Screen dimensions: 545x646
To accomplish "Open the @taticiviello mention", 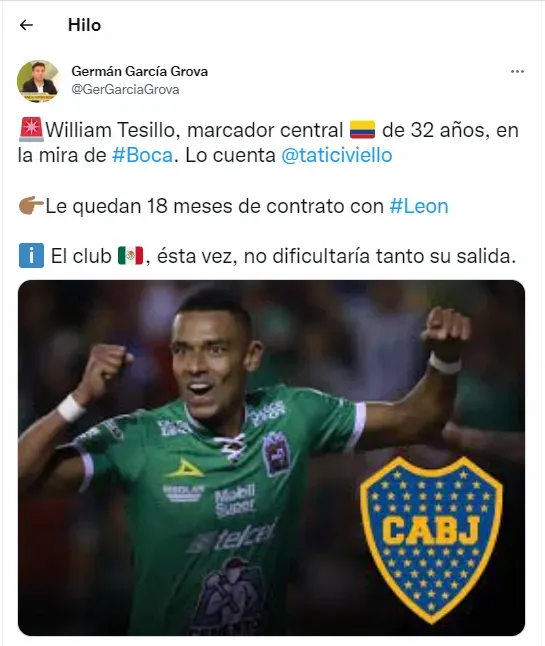I will click(337, 155).
